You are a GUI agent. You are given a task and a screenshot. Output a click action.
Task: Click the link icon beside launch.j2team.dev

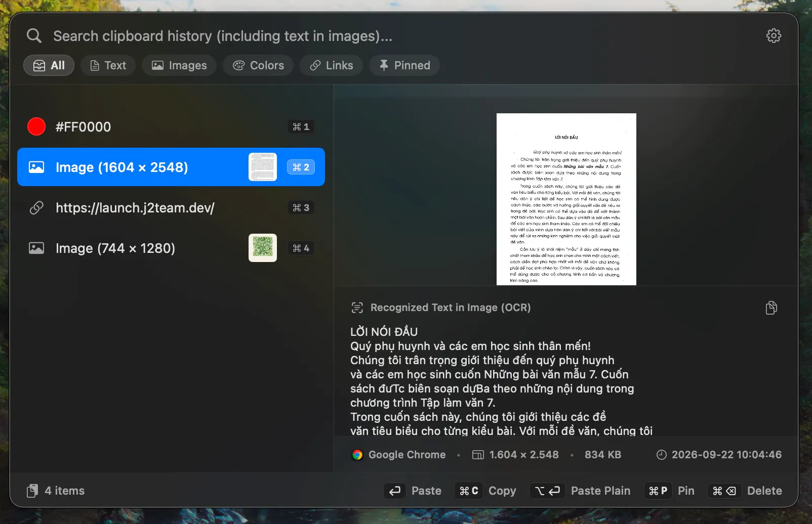pyautogui.click(x=36, y=207)
